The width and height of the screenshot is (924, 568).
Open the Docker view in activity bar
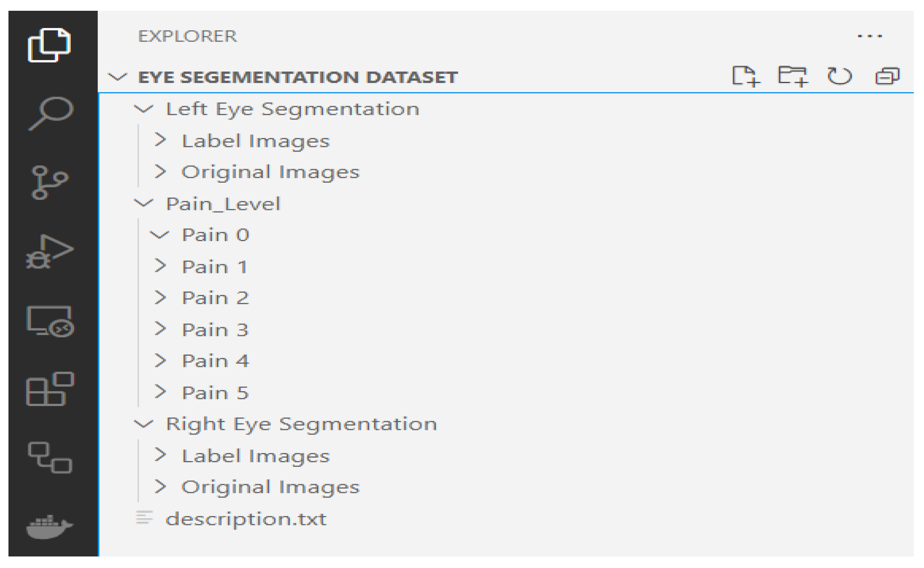coord(49,527)
